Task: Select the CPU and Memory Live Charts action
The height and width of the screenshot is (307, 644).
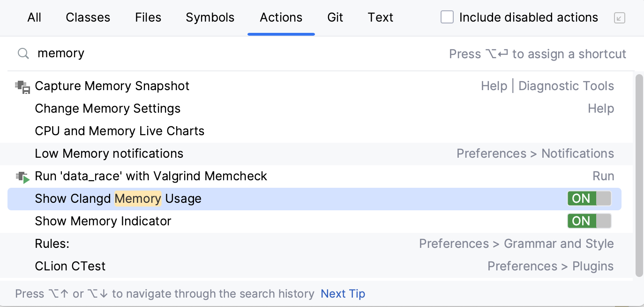Action: (x=120, y=131)
